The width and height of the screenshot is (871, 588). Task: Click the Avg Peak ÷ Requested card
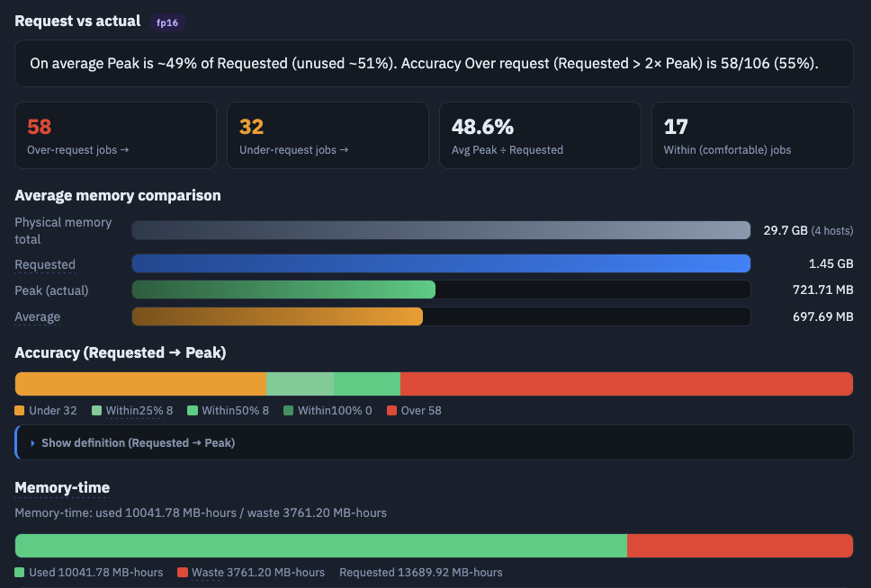pos(540,135)
